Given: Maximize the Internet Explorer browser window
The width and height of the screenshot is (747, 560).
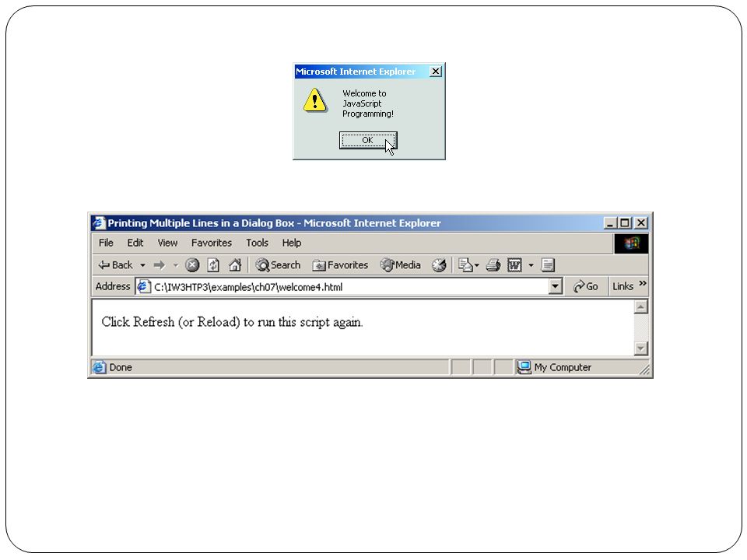Looking at the screenshot, I should [625, 223].
